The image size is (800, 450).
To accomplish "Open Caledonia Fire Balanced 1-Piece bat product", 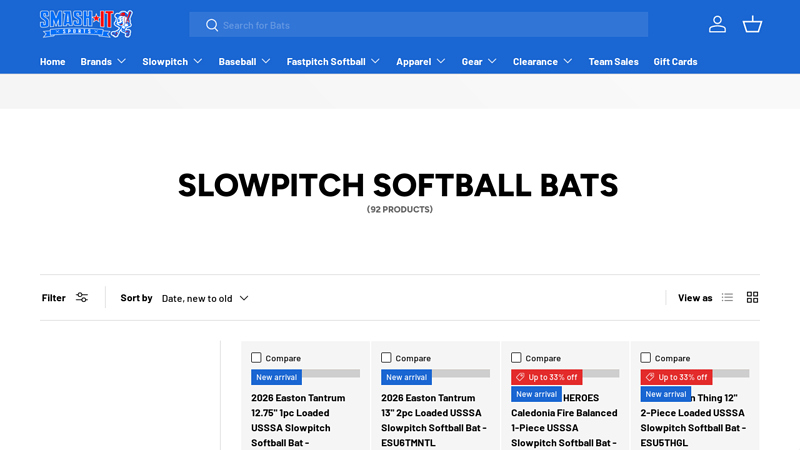I will click(564, 420).
